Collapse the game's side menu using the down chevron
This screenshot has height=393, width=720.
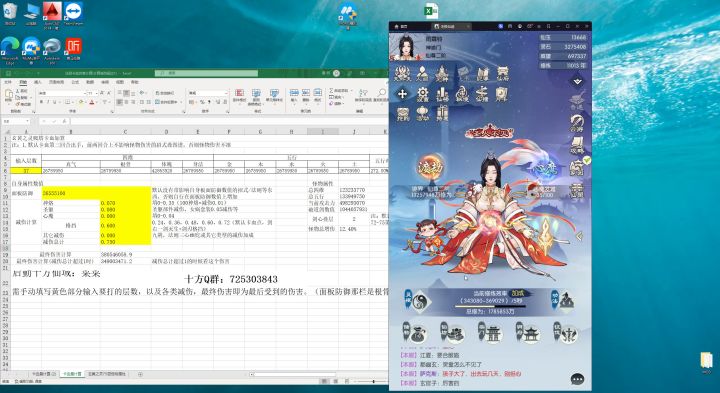[577, 82]
